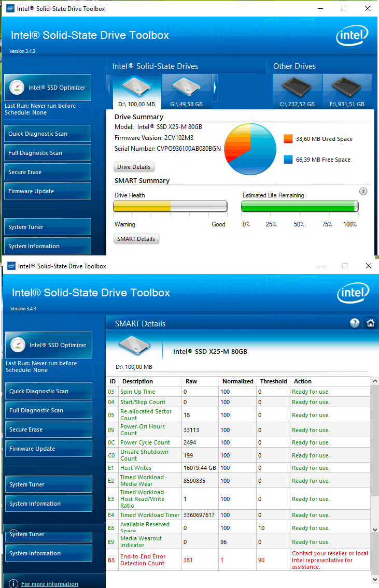The image size is (379, 588).
Task: Select the G:\ 49,58 GB Intel SSD drive
Action: click(x=186, y=92)
